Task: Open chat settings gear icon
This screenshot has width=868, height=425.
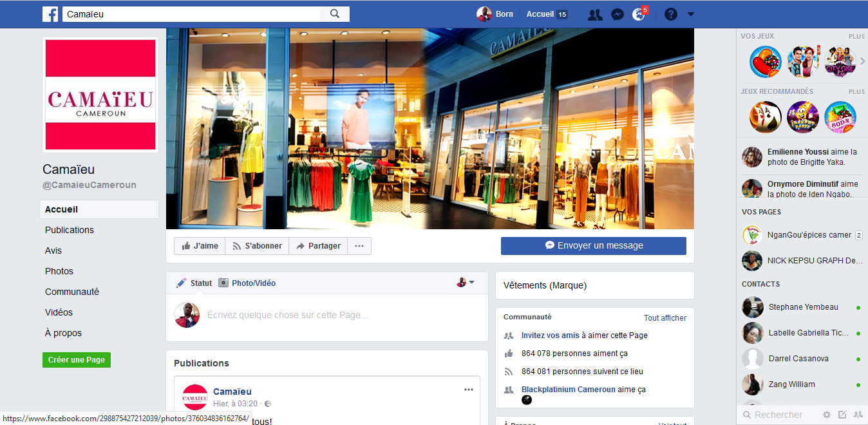Action: pyautogui.click(x=827, y=415)
